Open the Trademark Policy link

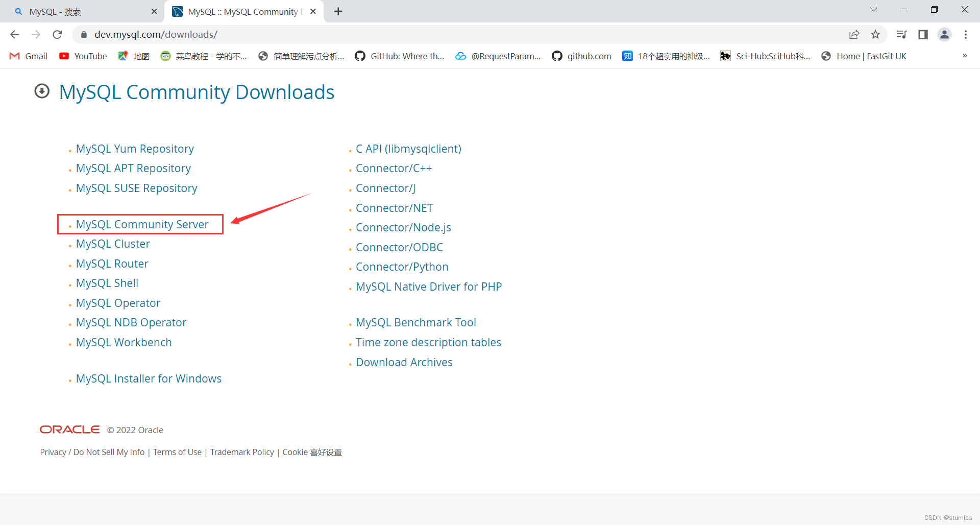tap(242, 452)
